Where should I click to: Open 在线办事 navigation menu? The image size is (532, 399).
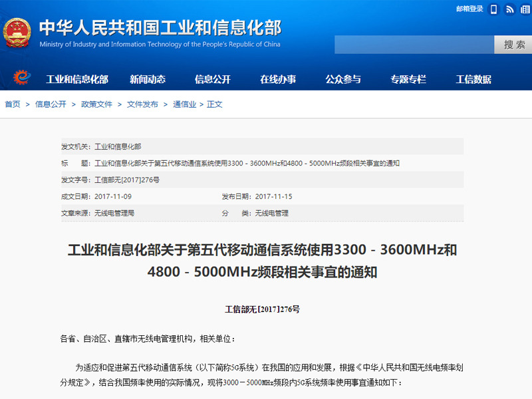click(x=278, y=79)
